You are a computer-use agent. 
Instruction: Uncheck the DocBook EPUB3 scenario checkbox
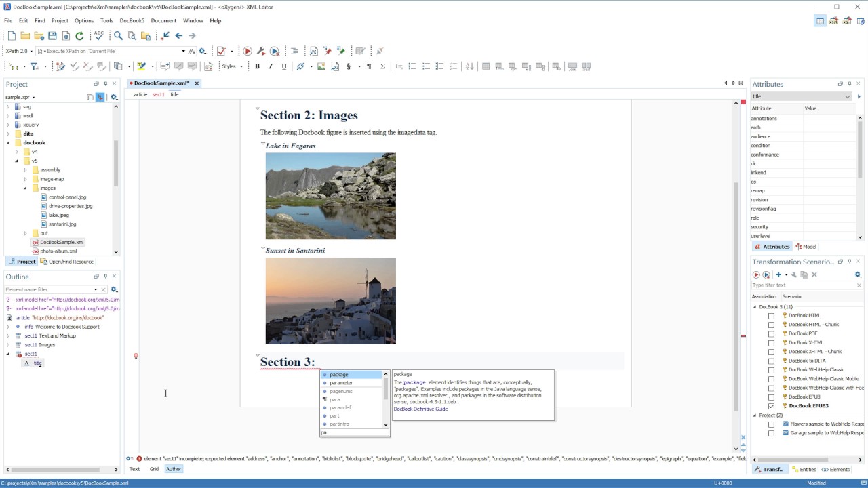771,406
